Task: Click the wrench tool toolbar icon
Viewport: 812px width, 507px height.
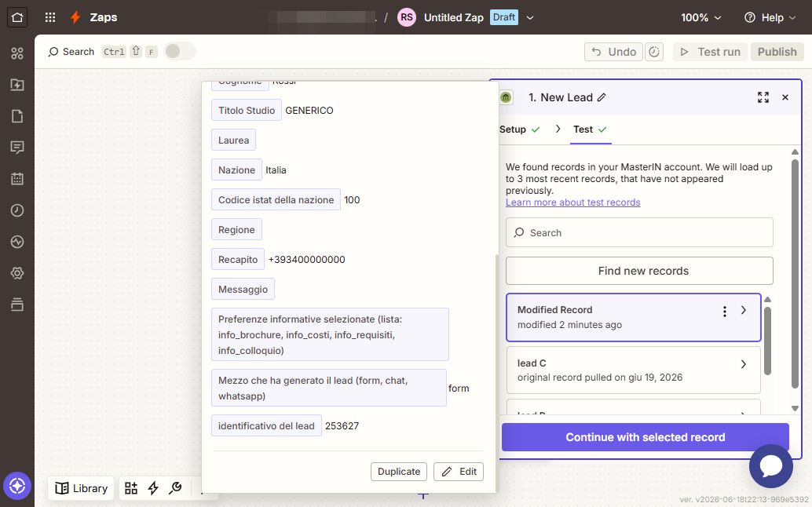Action: point(176,488)
